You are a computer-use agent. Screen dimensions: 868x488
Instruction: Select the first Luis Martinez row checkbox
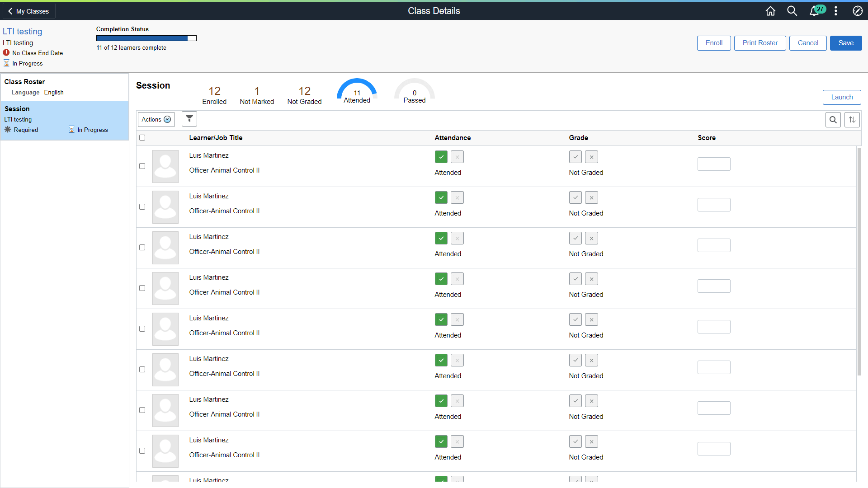pyautogui.click(x=142, y=166)
